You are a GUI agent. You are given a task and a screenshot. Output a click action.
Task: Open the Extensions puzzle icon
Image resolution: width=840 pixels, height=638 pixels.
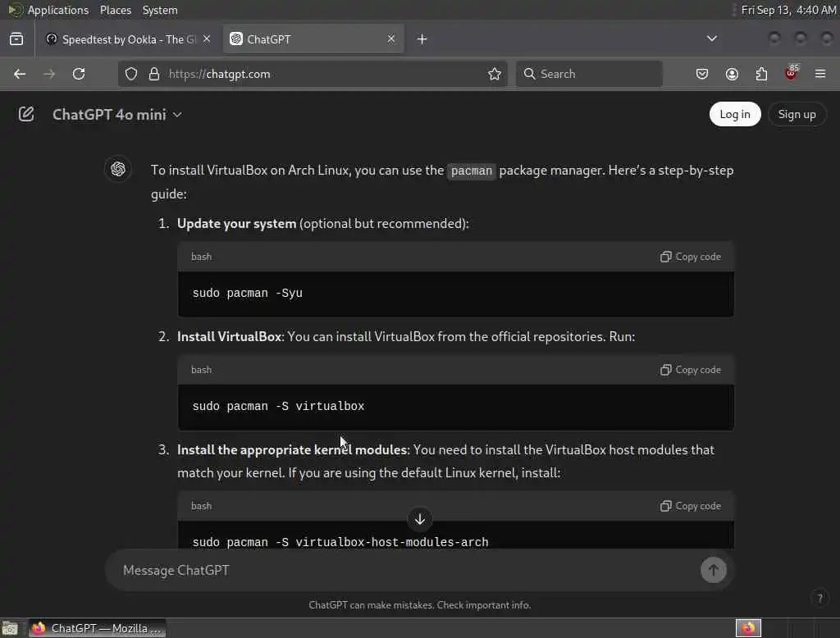(x=761, y=74)
